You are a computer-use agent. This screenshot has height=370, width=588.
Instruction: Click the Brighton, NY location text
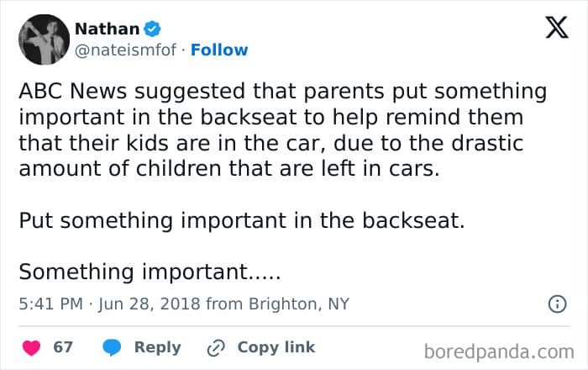pyautogui.click(x=297, y=304)
